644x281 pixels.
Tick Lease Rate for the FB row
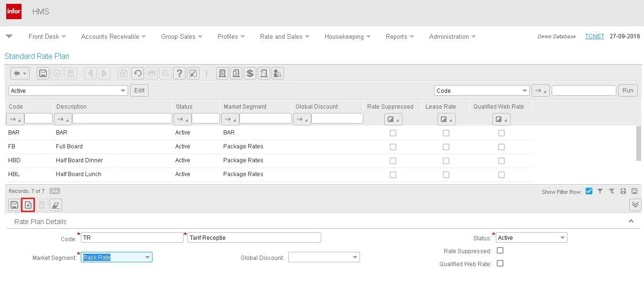pos(446,147)
